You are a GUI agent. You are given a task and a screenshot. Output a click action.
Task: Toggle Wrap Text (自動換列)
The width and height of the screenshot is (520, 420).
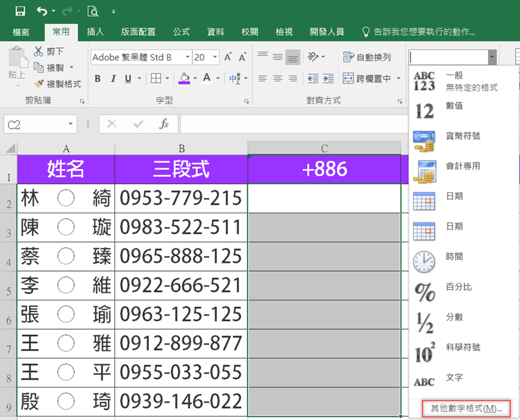367,57
